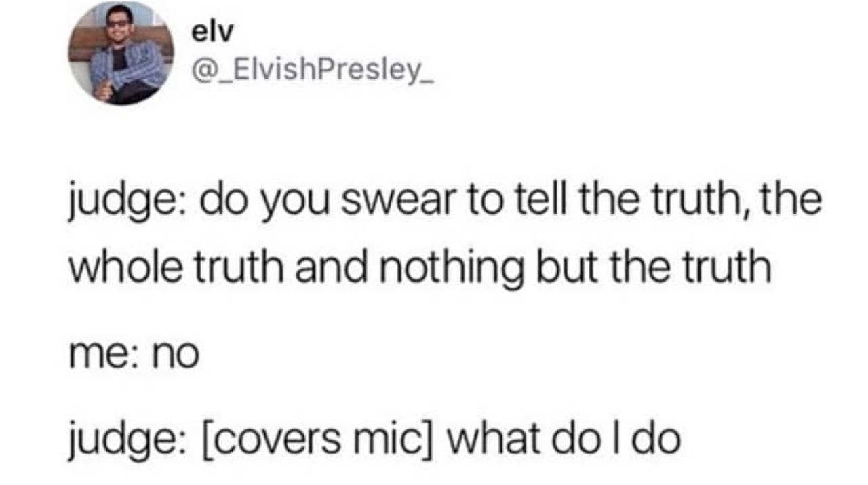Open the elv profile picture
868x485 pixels.
click(x=121, y=53)
